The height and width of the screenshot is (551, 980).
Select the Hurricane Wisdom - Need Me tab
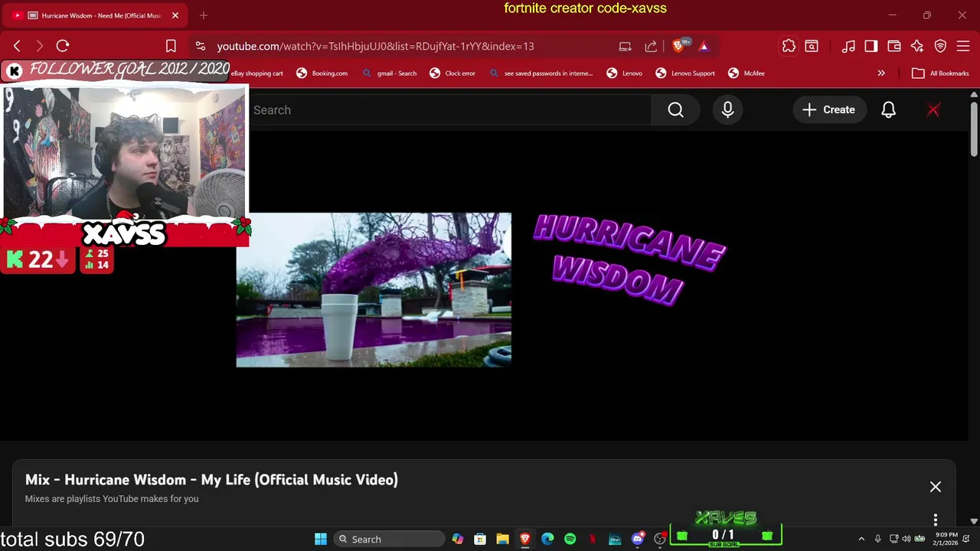(96, 15)
